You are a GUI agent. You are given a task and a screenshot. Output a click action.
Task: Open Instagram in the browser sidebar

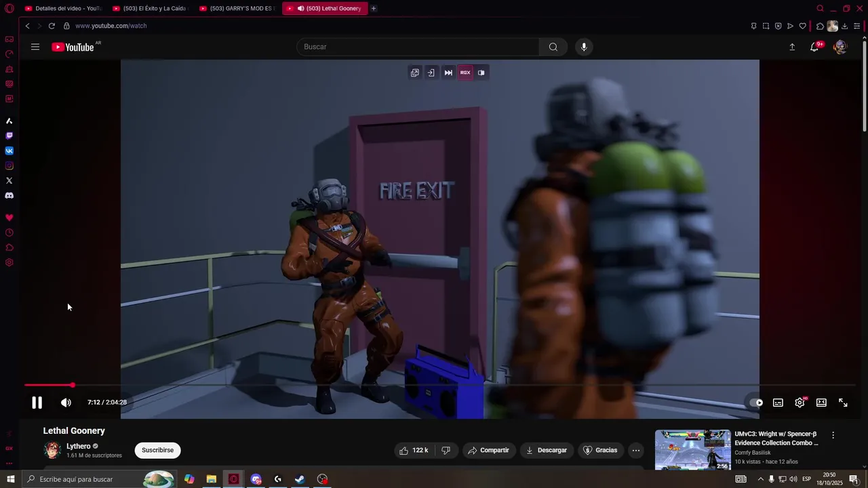pos(9,165)
